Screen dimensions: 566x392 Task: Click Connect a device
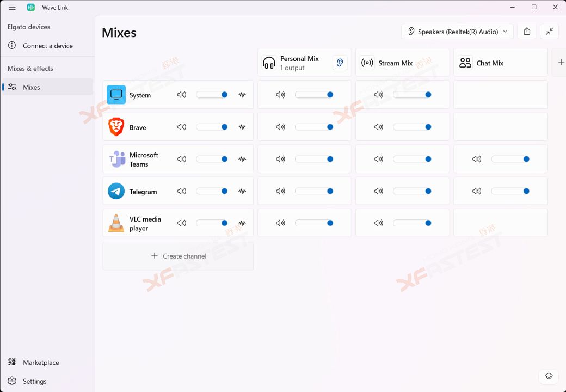[47, 46]
